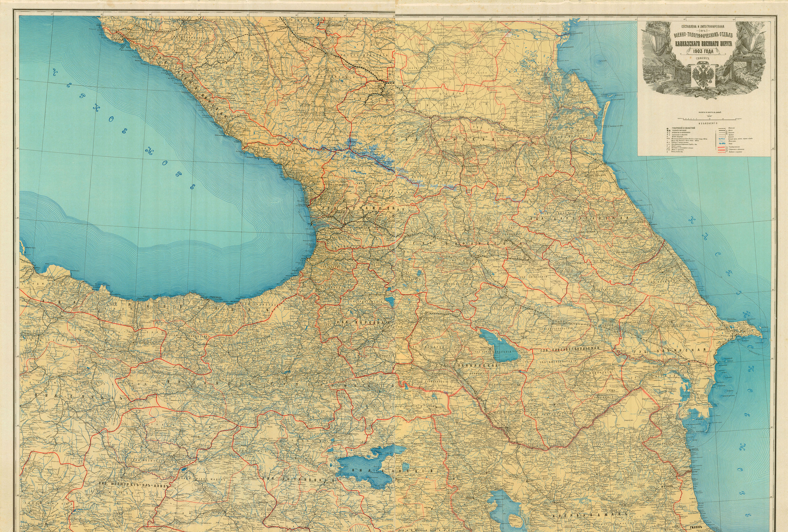Click the railway line symbol in legend

[x=722, y=128]
